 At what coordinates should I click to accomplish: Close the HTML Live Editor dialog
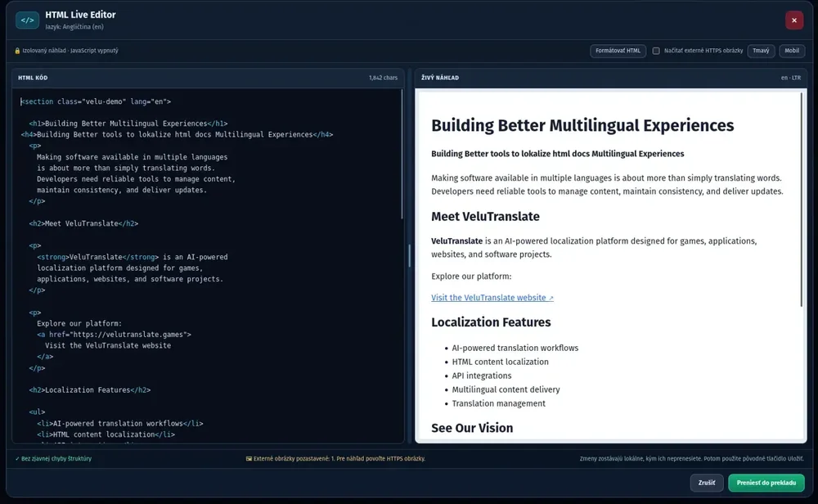[794, 20]
